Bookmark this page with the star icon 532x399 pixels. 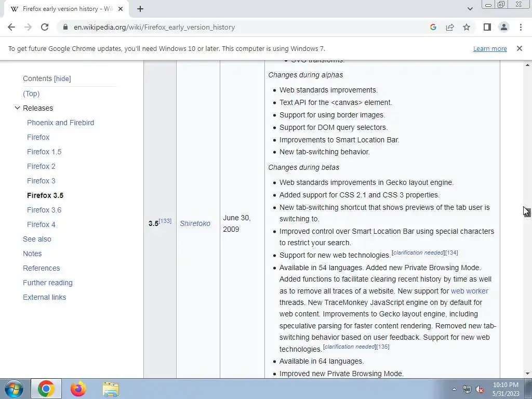pos(467,27)
